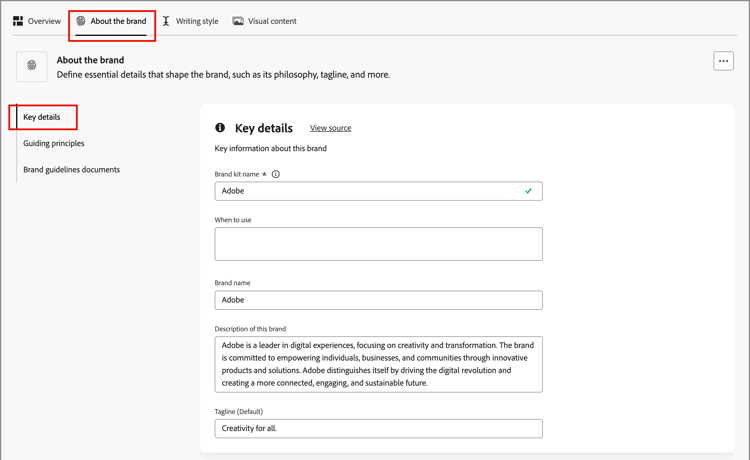This screenshot has height=460, width=750.
Task: Click the Visual content image icon
Action: pyautogui.click(x=238, y=21)
